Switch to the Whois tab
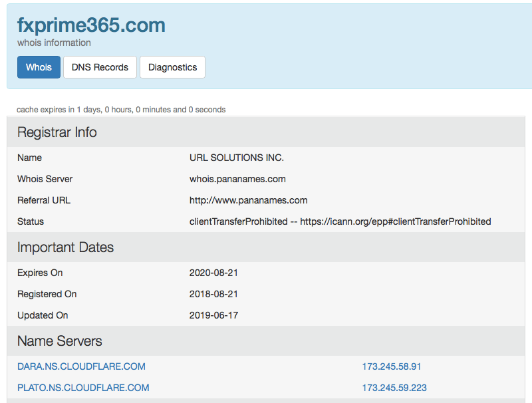Screen dimensions: 532x403 [39, 67]
